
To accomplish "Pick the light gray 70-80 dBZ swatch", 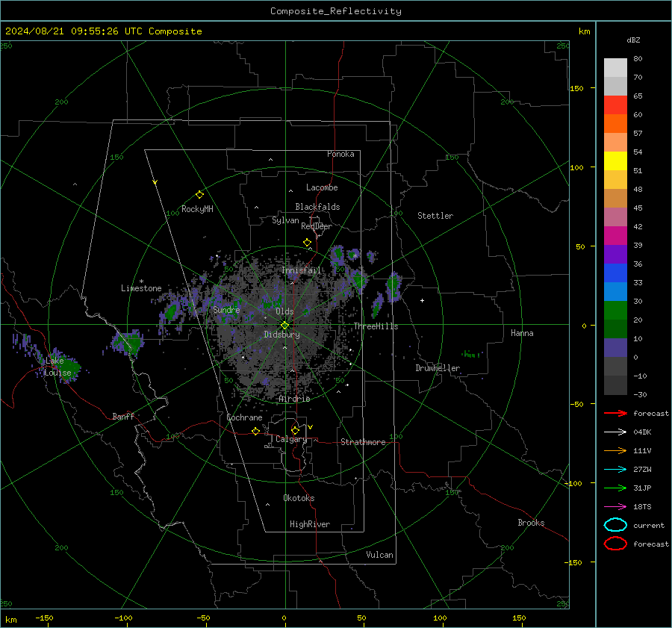I will click(615, 68).
